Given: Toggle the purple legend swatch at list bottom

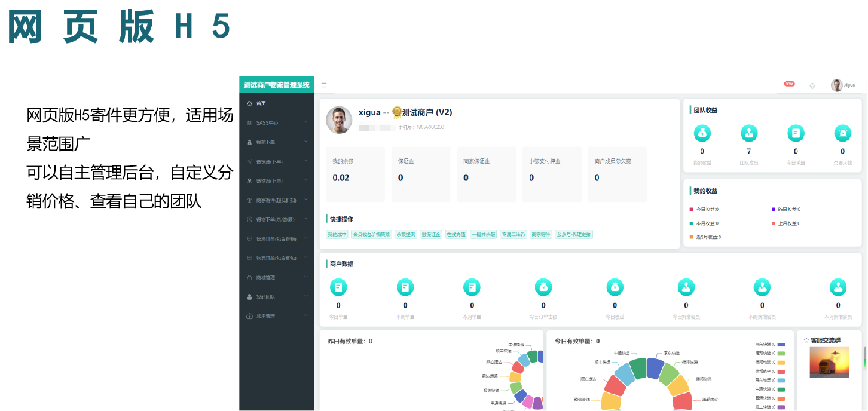Looking at the screenshot, I should click(781, 407).
